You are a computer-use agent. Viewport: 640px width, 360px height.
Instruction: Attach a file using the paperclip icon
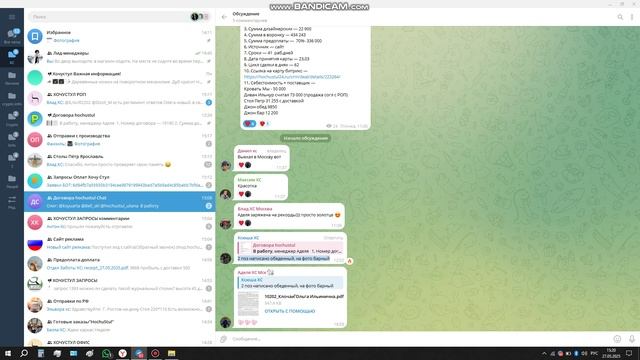pos(223,339)
